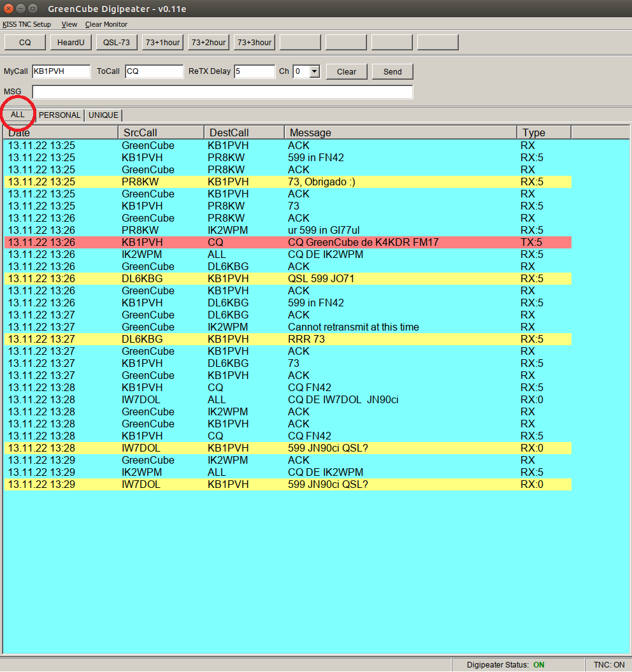Click into the MSG text field

[222, 92]
